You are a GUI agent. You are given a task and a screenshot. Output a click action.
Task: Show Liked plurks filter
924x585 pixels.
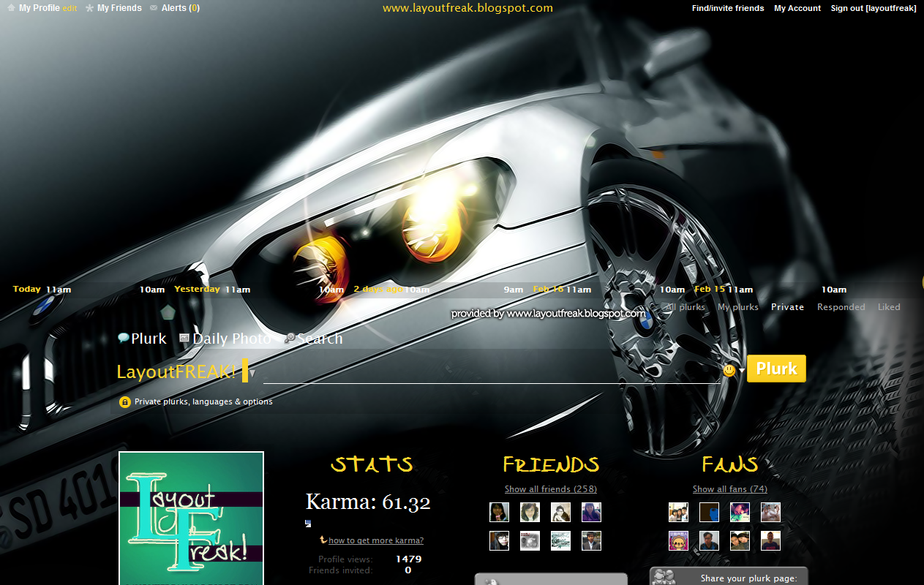(889, 307)
